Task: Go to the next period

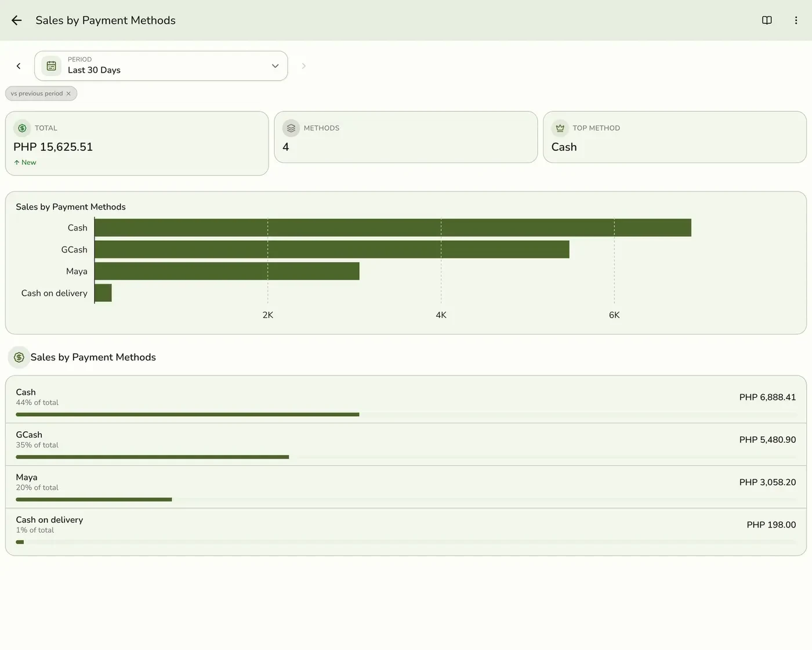Action: [303, 66]
